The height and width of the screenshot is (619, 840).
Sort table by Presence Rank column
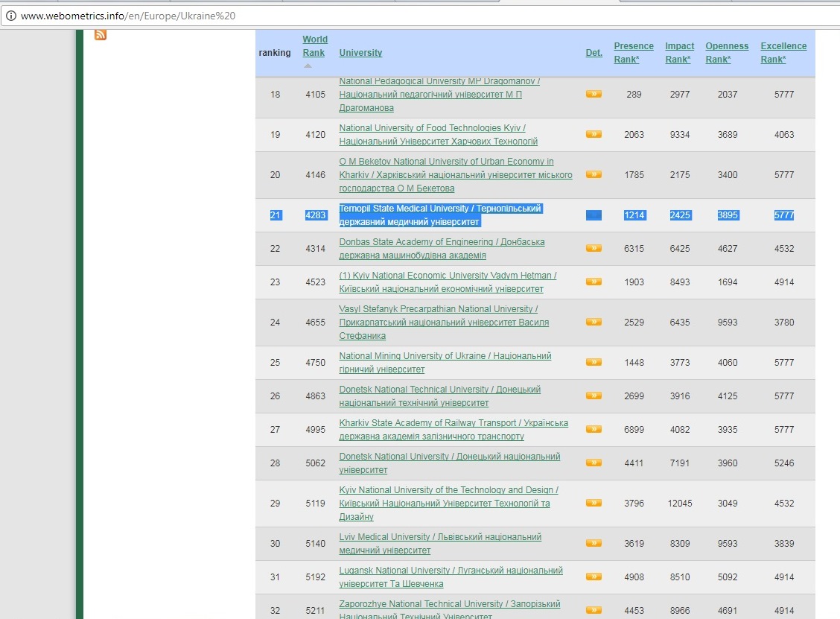point(633,53)
